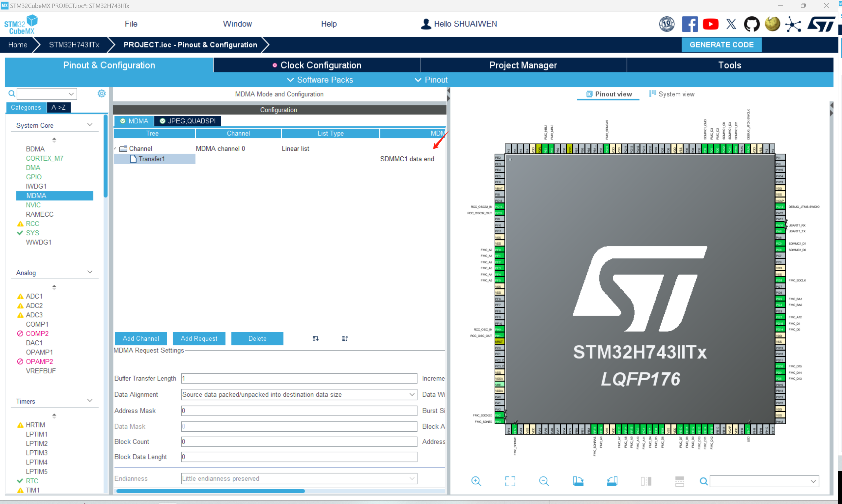The width and height of the screenshot is (842, 504).
Task: Select RCC peripheral in list
Action: pyautogui.click(x=32, y=224)
